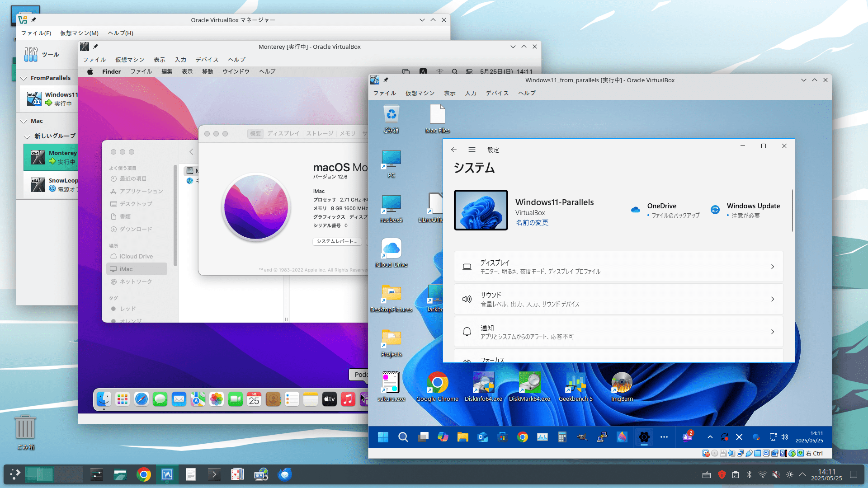
Task: Open Calculator in the Windows taskbar
Action: pyautogui.click(x=562, y=437)
